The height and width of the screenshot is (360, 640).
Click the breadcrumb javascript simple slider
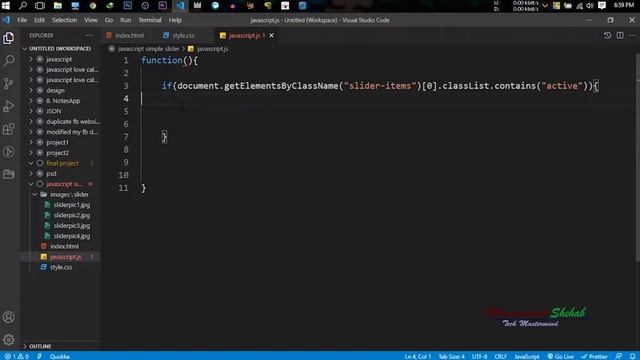click(148, 49)
